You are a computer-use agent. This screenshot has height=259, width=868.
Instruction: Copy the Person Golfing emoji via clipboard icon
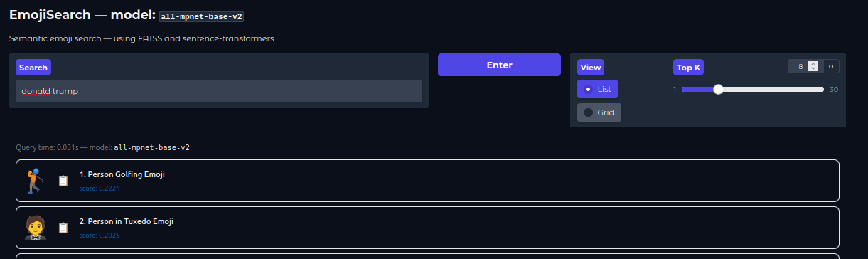pyautogui.click(x=63, y=181)
